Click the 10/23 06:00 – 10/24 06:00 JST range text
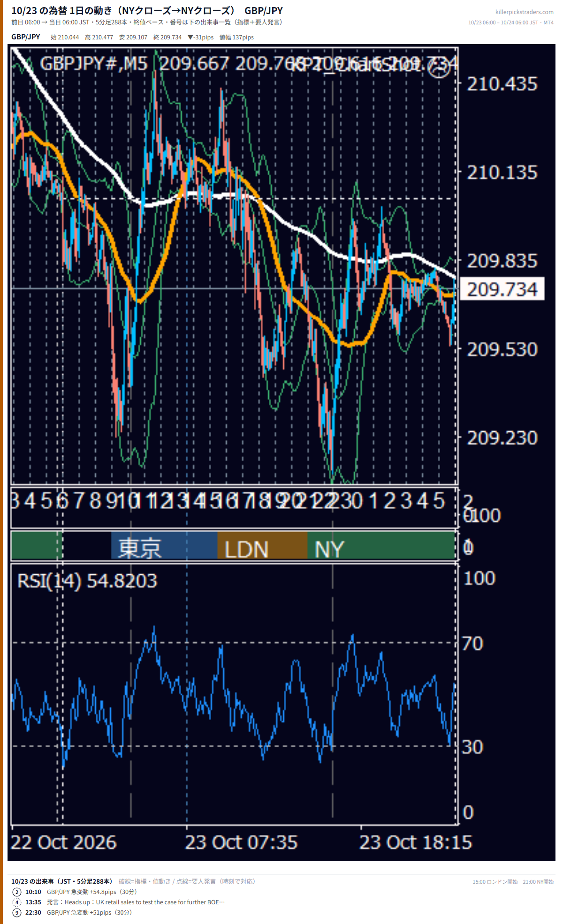Image resolution: width=563 pixels, height=924 pixels. (x=511, y=23)
